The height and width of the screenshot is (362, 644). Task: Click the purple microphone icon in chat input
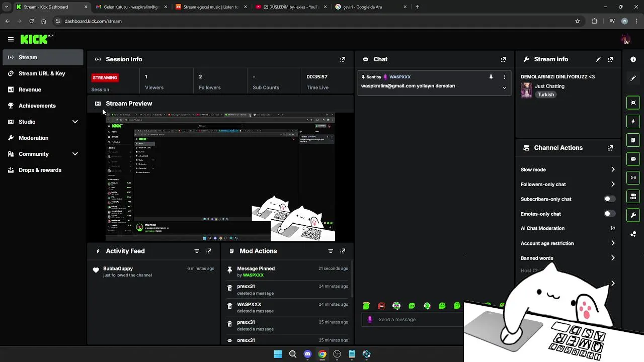point(370,319)
